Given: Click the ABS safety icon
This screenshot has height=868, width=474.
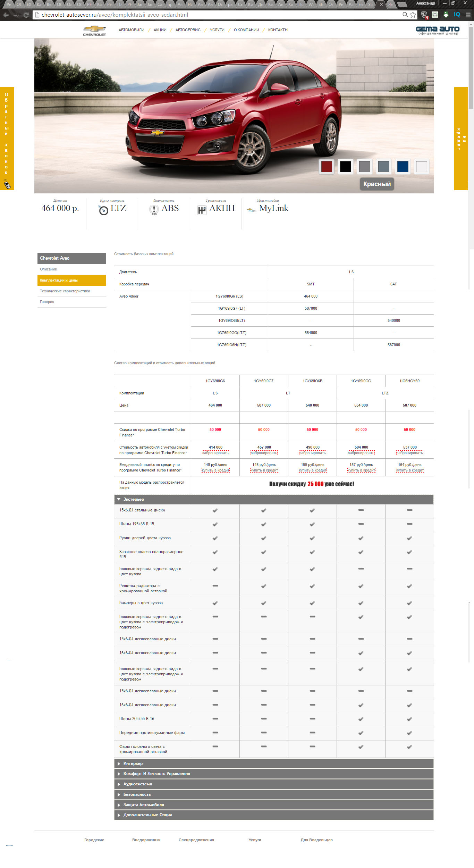Looking at the screenshot, I should [154, 210].
